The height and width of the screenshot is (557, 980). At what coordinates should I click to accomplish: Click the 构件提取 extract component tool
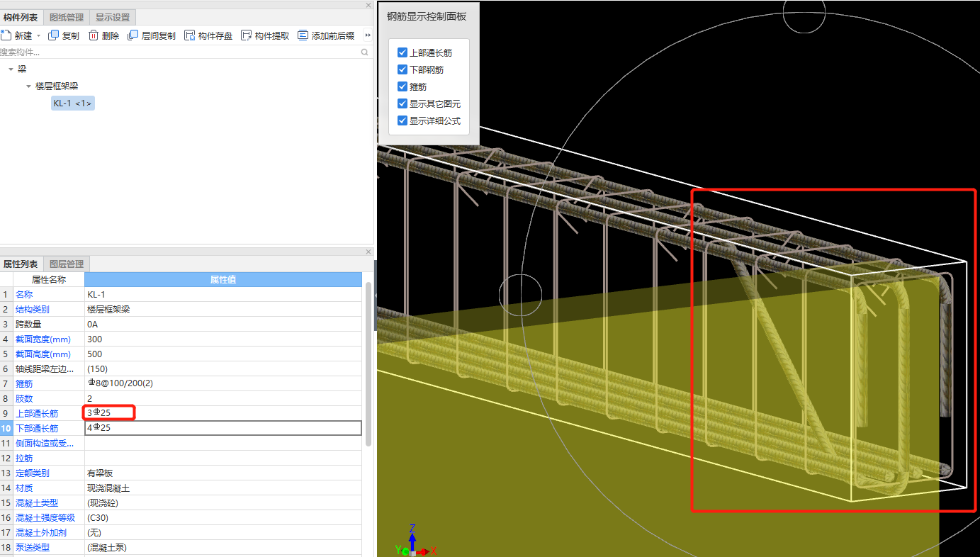coord(265,35)
